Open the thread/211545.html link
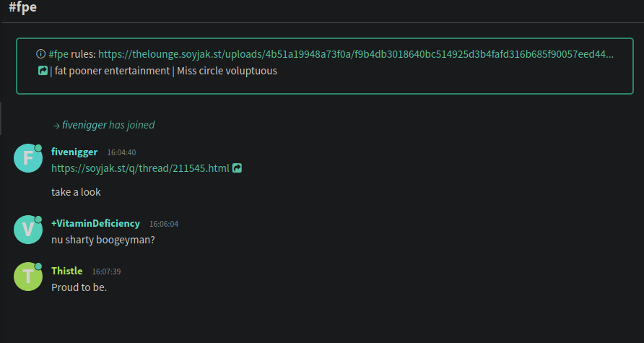644x343 pixels. (140, 168)
